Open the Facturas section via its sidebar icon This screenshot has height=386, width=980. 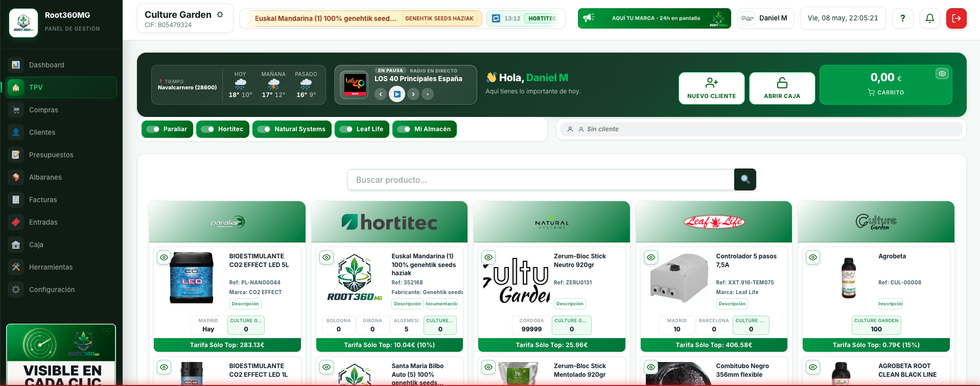(16, 200)
